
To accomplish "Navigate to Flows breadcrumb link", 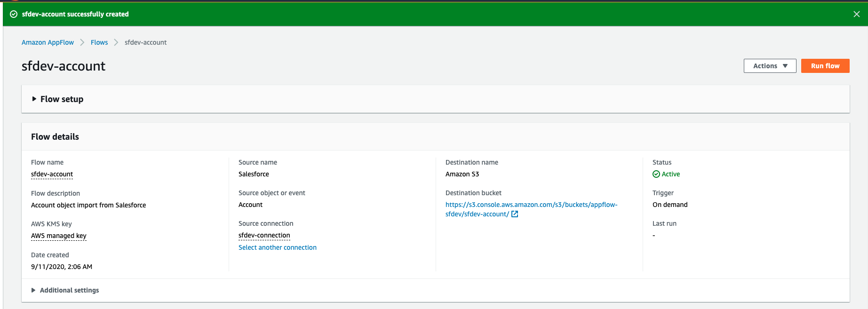I will tap(99, 42).
